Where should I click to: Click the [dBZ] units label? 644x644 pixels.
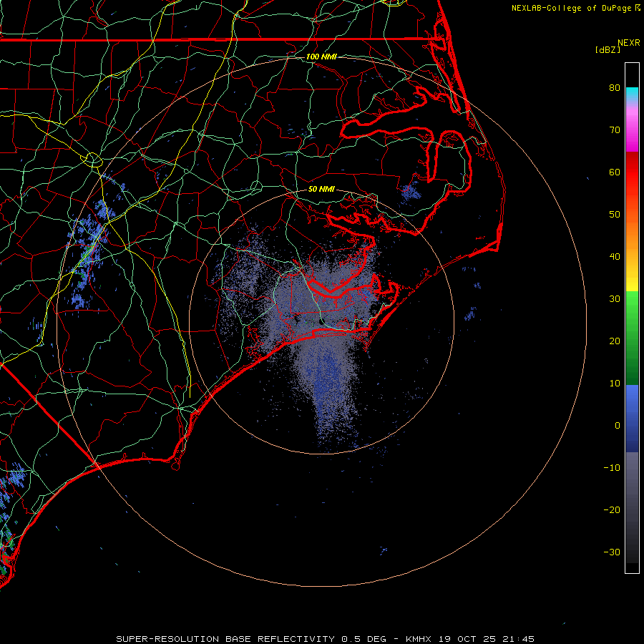[608, 50]
